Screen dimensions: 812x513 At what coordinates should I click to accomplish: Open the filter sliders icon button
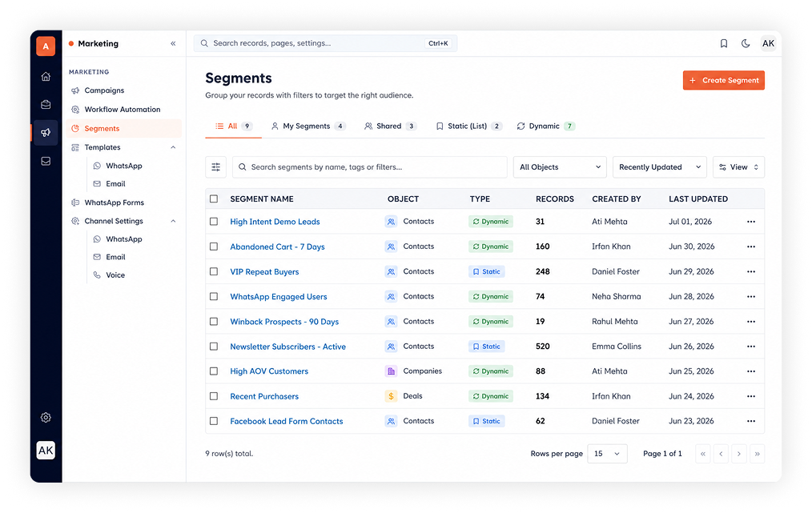coord(215,167)
